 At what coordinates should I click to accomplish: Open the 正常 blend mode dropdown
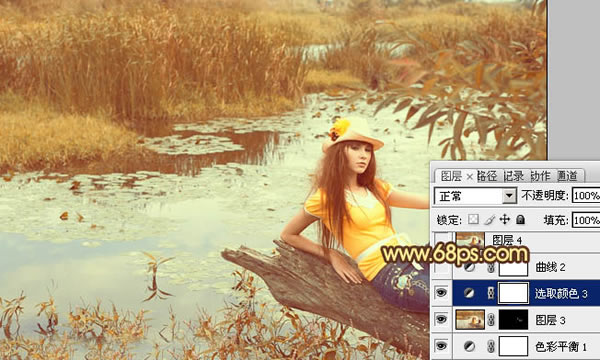(x=475, y=196)
